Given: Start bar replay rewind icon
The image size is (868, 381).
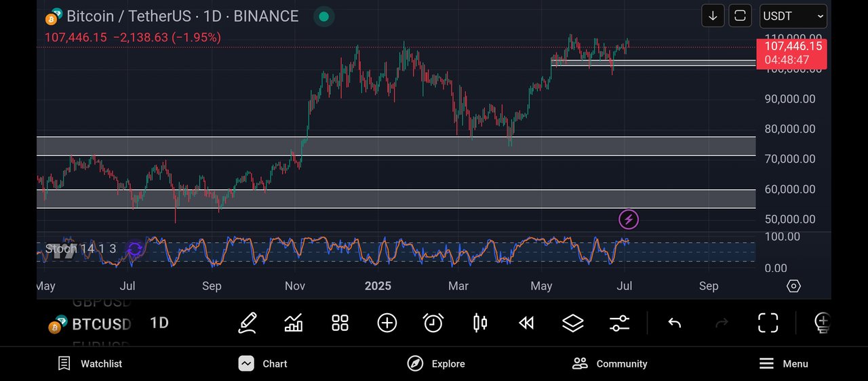Looking at the screenshot, I should pos(526,323).
